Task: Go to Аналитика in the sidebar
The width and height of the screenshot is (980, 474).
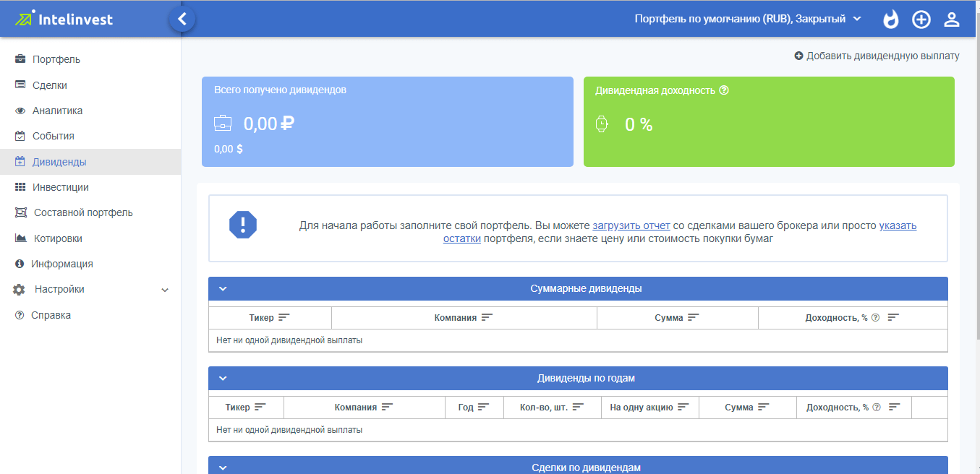Action: 57,111
